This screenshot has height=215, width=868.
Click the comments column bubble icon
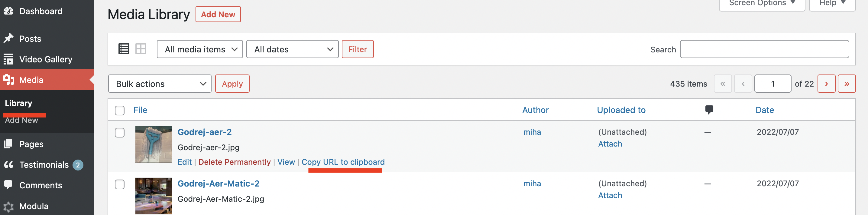(709, 110)
